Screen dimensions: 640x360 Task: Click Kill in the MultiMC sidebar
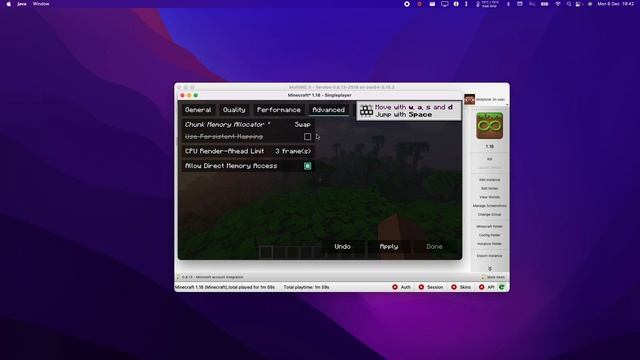click(489, 159)
